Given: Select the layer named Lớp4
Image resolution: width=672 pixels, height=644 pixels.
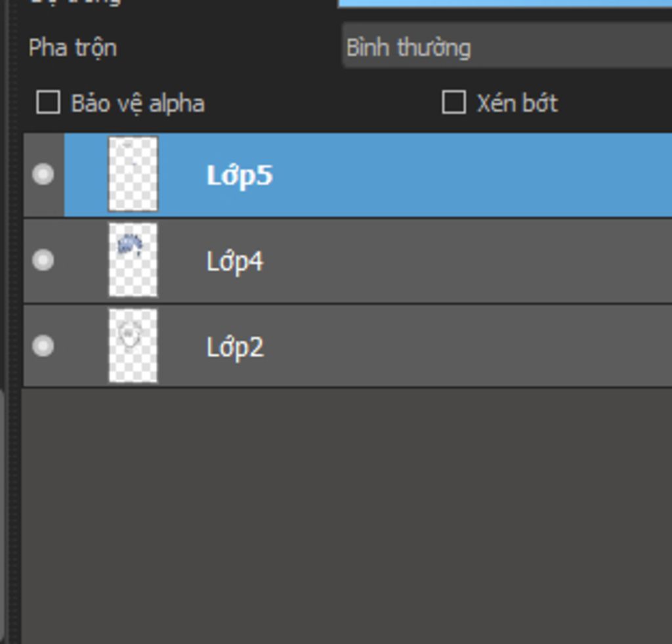Looking at the screenshot, I should [235, 261].
